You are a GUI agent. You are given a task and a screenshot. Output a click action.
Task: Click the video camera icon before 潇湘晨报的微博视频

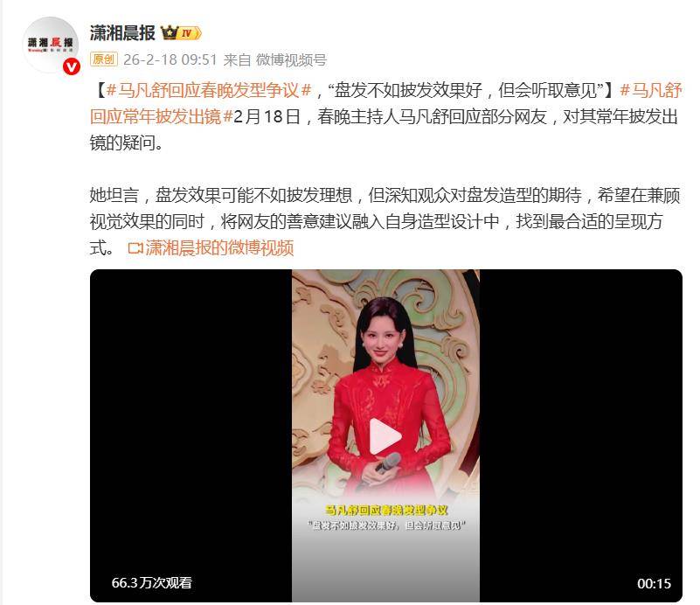(x=135, y=247)
